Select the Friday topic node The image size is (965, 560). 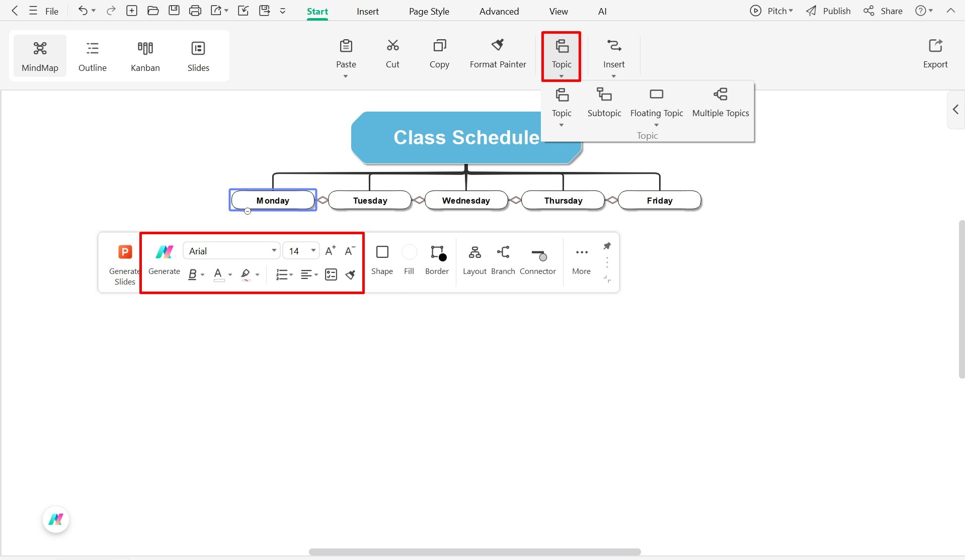660,200
